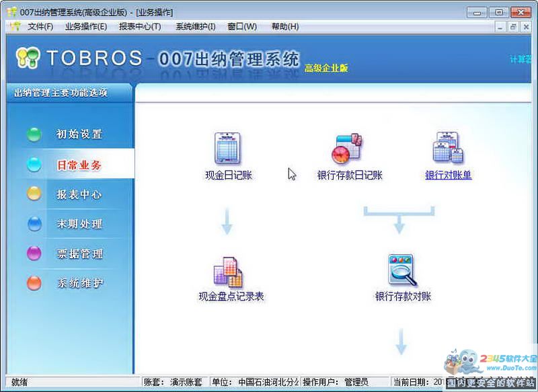538x392 pixels.
Task: Close the inner 业务操作 child window
Action: pyautogui.click(x=526, y=27)
